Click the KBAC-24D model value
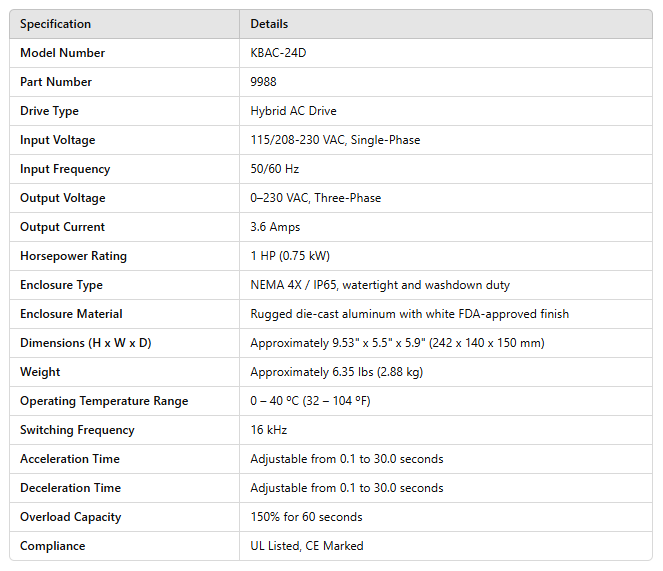This screenshot has height=571, width=663. tap(278, 53)
